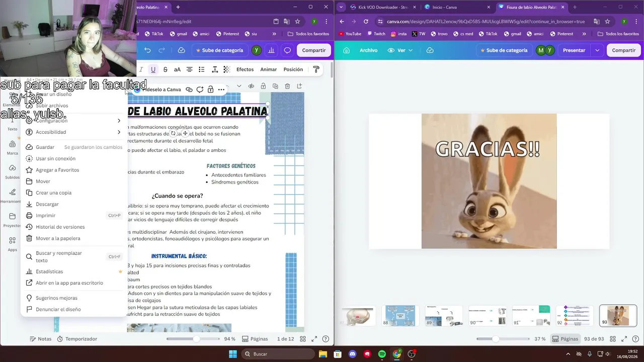Open the transparency checkerboard icon
The image size is (644, 362).
[226, 69]
